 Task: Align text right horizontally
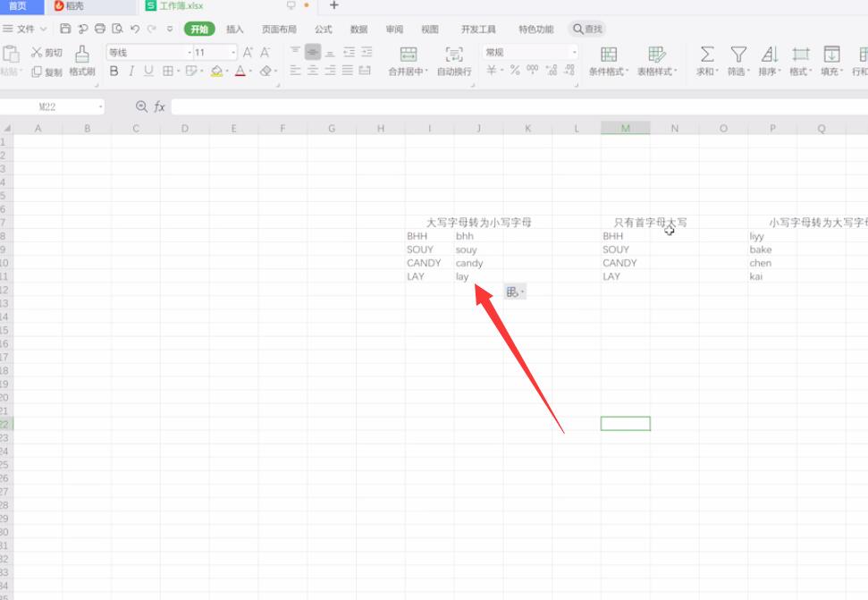tap(330, 71)
